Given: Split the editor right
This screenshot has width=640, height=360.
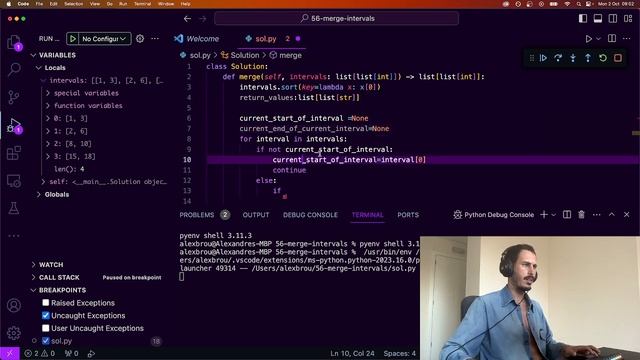Looking at the screenshot, I should click(x=612, y=39).
